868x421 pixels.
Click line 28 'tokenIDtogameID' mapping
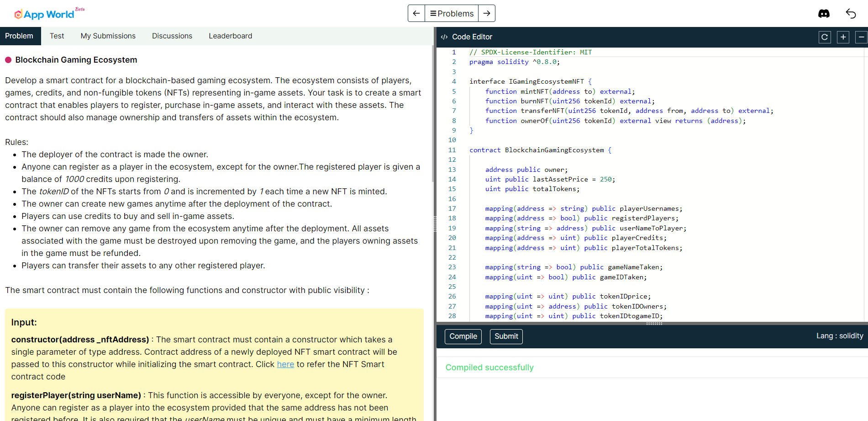click(574, 316)
